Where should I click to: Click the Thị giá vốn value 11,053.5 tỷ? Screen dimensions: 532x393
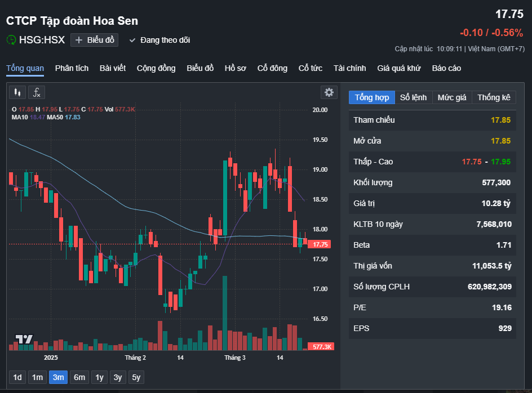[492, 266]
